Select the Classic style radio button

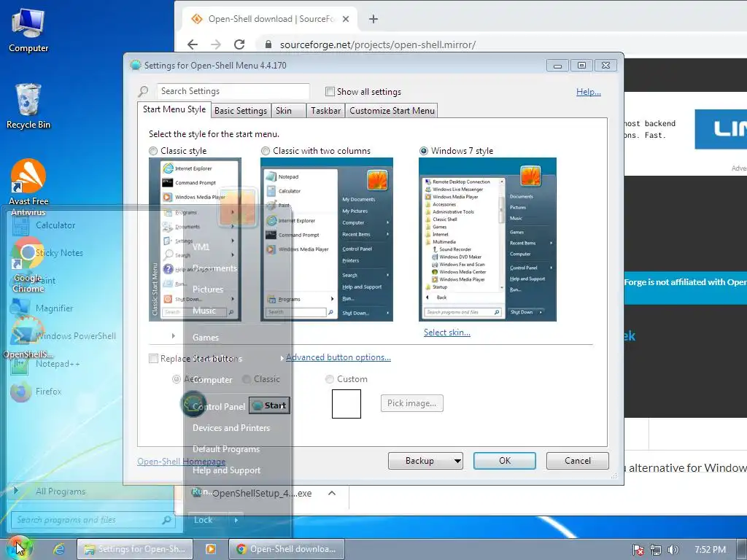coord(153,151)
